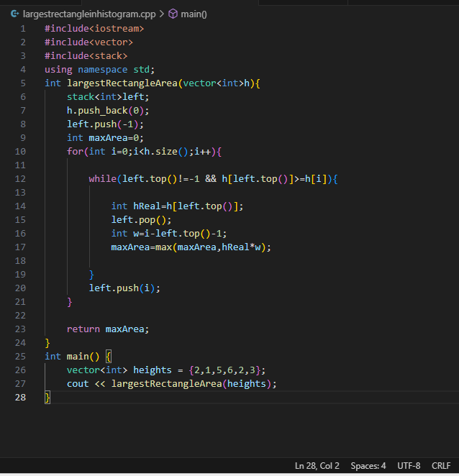Click closing pink brace on line 21
Screen dimensions: 459x476
coord(70,302)
